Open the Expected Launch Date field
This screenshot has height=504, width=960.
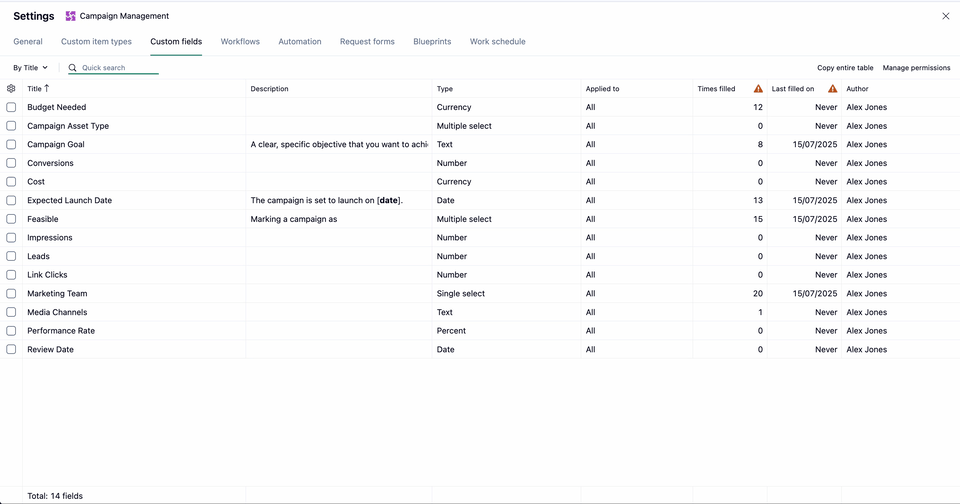pyautogui.click(x=69, y=200)
